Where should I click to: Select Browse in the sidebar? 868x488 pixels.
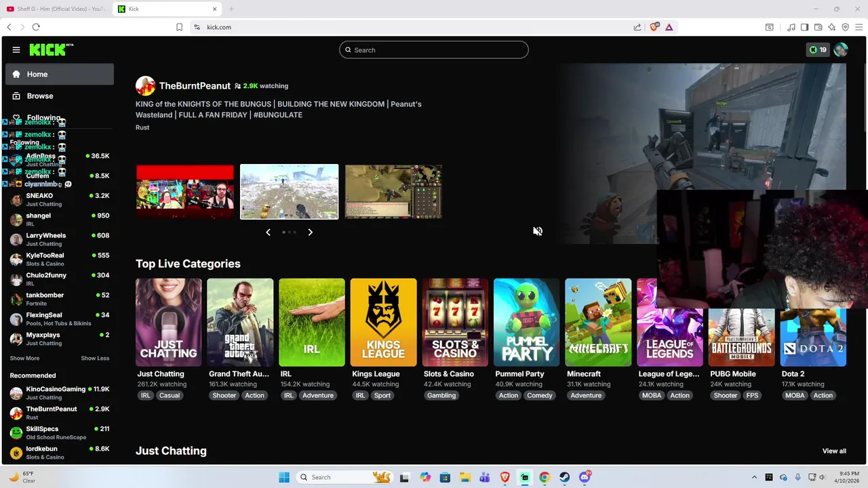[60, 96]
